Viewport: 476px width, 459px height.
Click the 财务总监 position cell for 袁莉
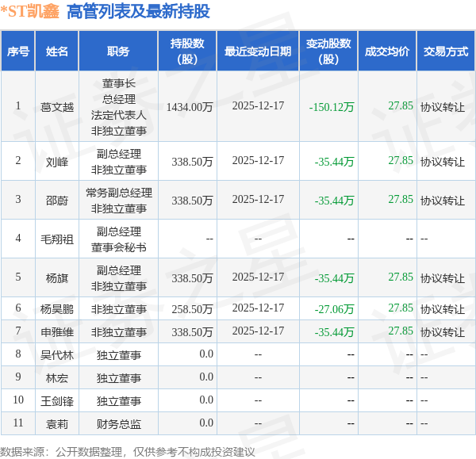pos(119,424)
